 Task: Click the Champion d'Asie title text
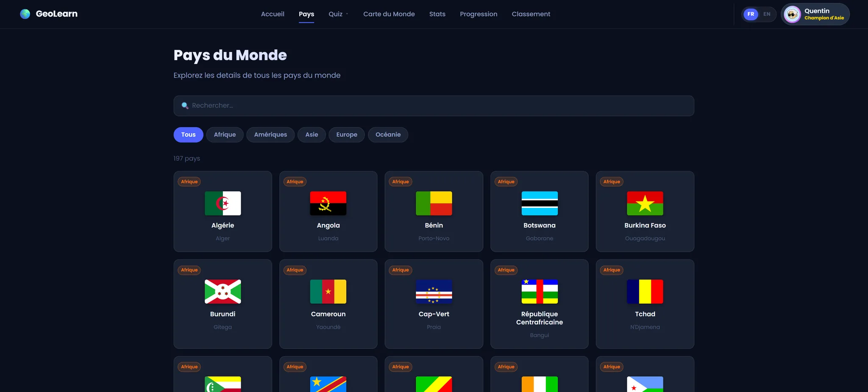(824, 18)
